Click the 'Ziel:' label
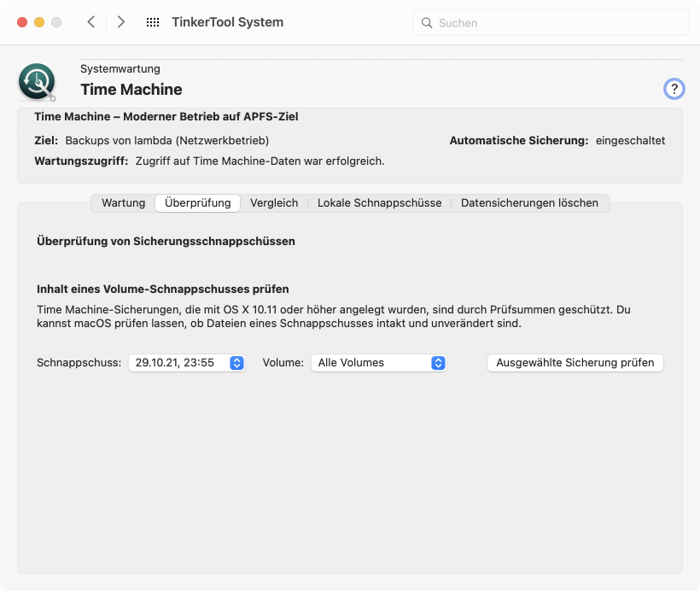The width and height of the screenshot is (700, 591). [x=46, y=141]
